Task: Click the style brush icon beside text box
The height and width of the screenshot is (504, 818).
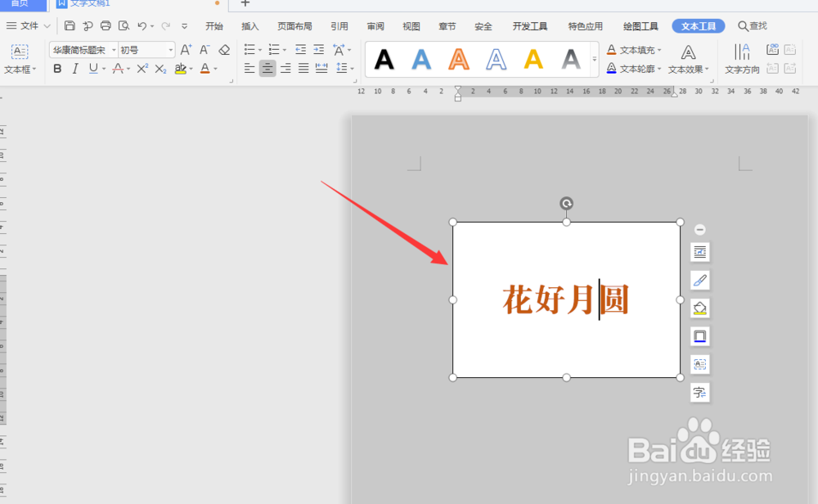Action: tap(700, 280)
